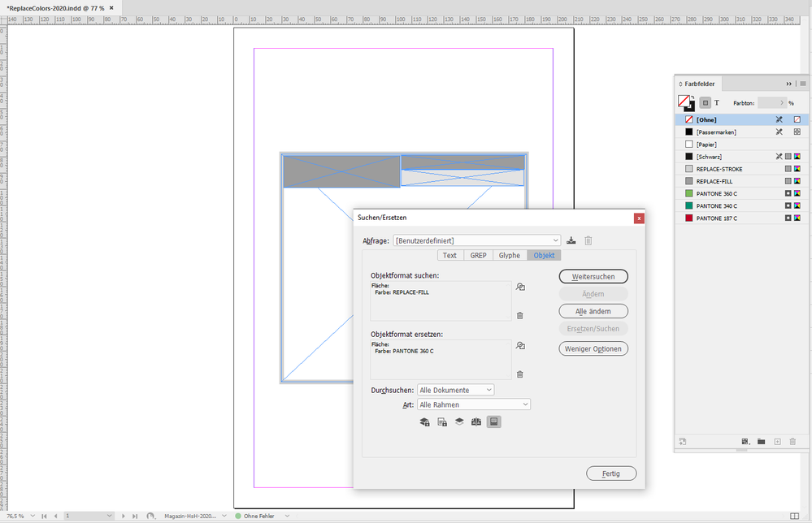The image size is (812, 523).
Task: Create a new swatch with the plus icon
Action: click(x=777, y=442)
